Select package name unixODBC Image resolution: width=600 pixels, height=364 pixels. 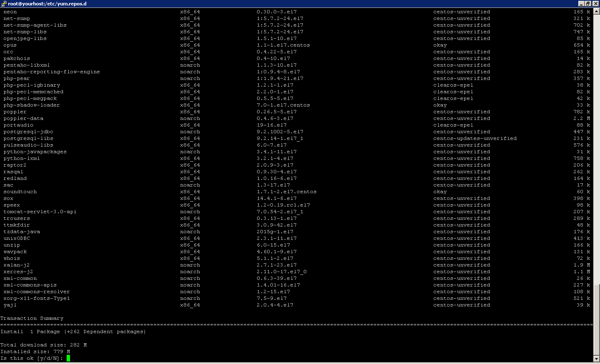click(17, 238)
